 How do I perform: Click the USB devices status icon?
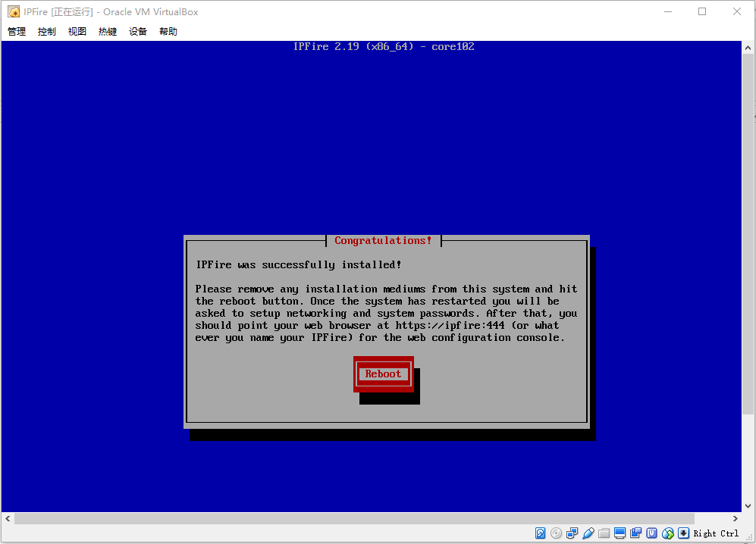tap(588, 533)
